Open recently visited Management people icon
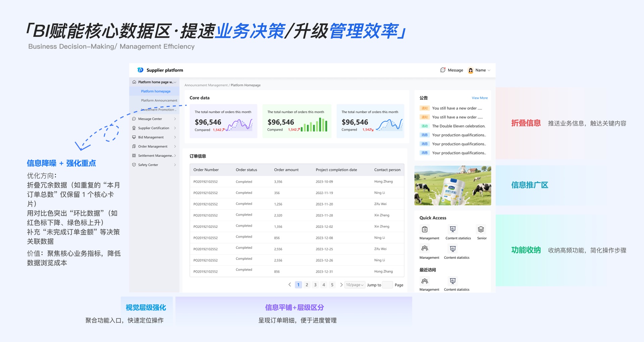644x342 pixels. (425, 281)
